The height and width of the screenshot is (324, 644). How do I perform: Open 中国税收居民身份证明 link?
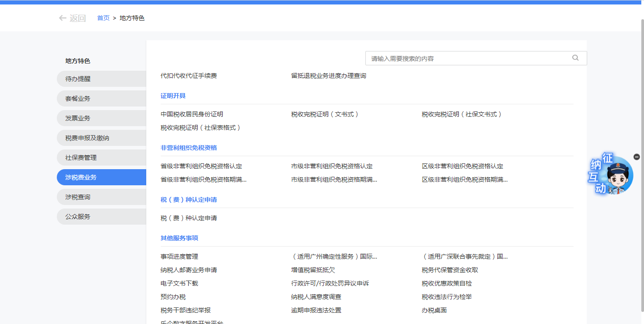(x=192, y=114)
